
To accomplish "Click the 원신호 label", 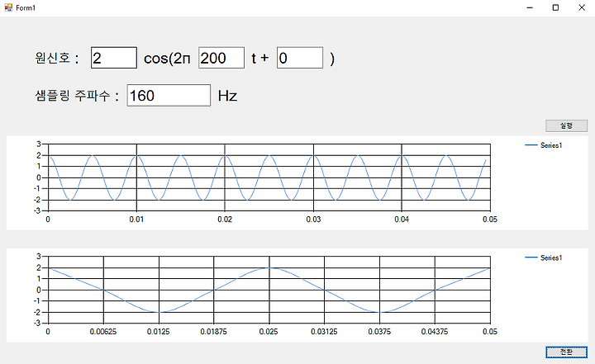I will click(x=56, y=58).
